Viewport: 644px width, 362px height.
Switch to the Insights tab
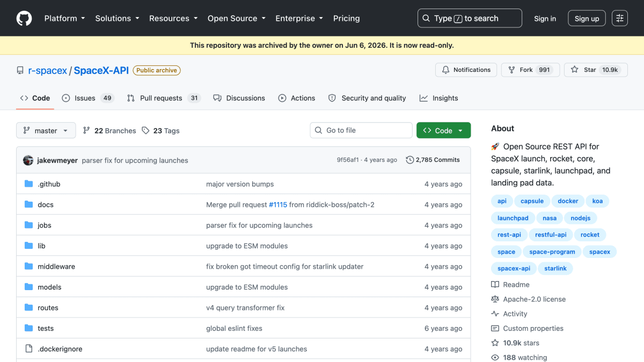(x=439, y=98)
